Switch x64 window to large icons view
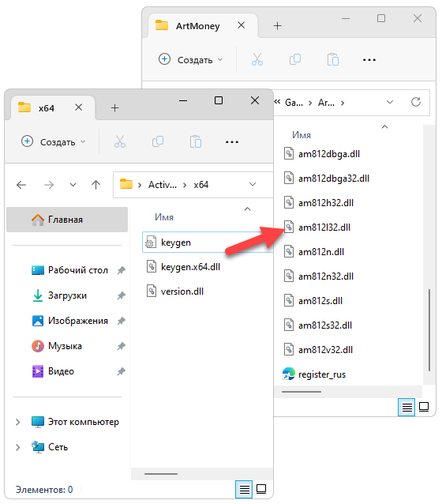Screen dimensions: 442x504 pos(261,489)
